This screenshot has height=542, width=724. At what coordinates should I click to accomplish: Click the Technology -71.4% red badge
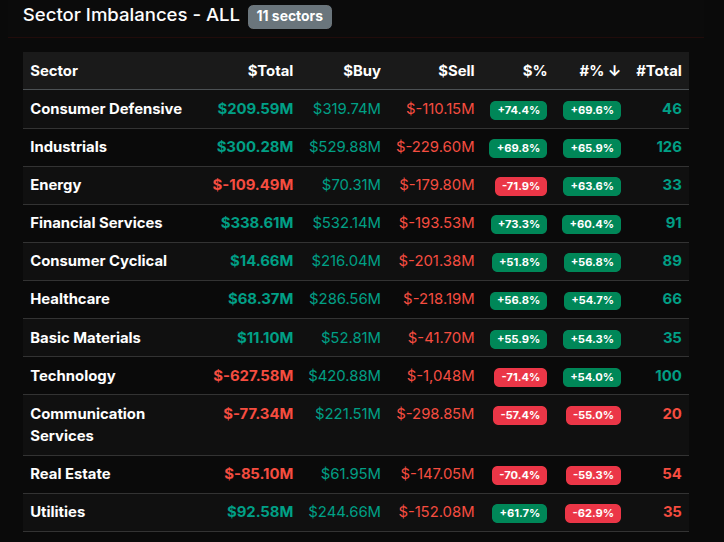tap(520, 377)
